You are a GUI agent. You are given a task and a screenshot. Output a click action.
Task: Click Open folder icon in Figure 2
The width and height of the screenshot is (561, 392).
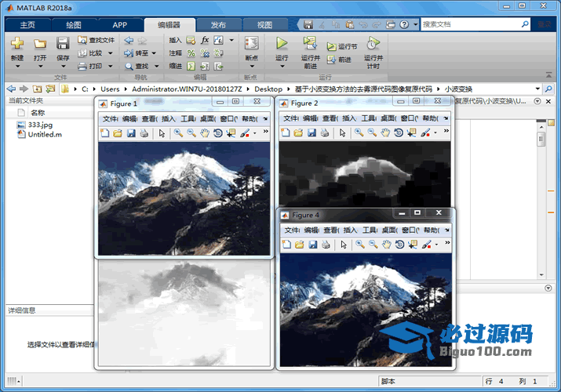(298, 132)
